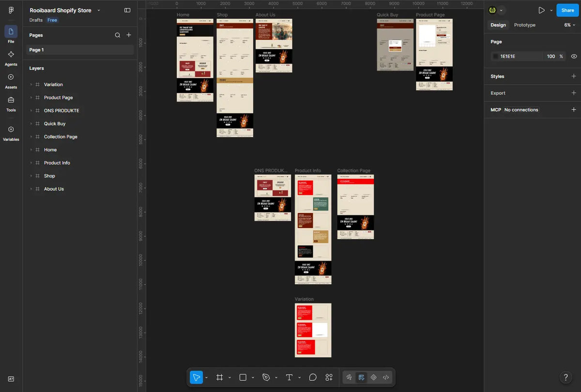Open the File sidebar panel
Image resolution: width=581 pixels, height=392 pixels.
[x=11, y=34]
